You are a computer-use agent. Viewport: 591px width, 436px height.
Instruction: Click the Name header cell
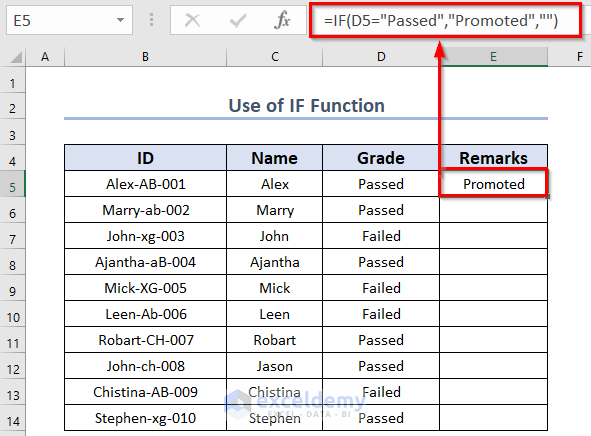tap(274, 158)
